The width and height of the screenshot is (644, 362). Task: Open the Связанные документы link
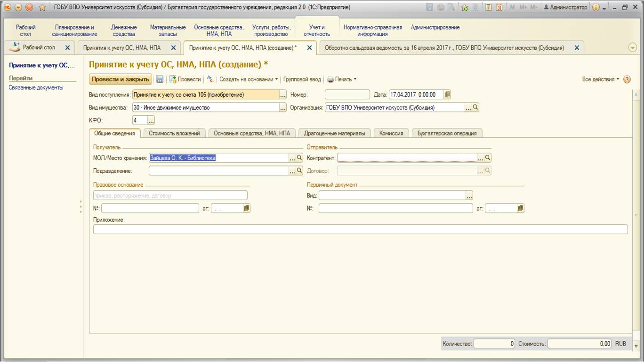[36, 87]
